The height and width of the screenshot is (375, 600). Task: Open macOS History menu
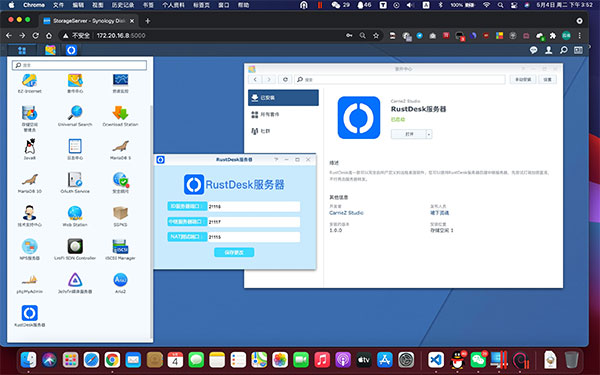point(123,5)
